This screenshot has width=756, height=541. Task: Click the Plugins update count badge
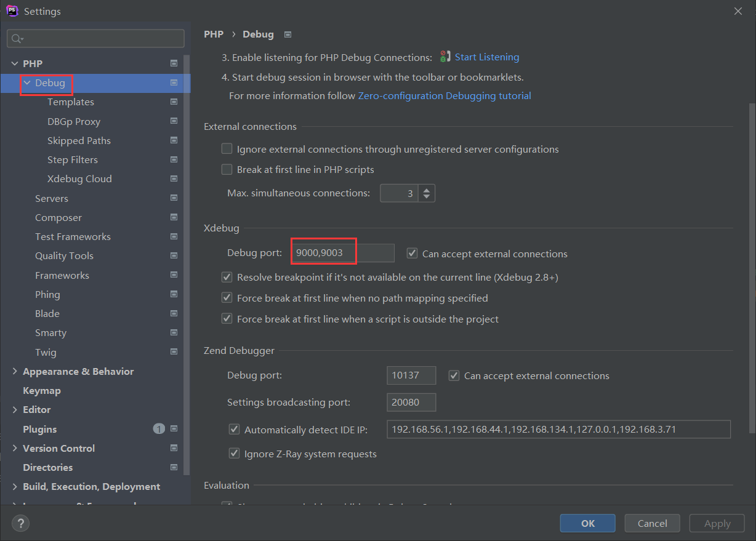[159, 429]
